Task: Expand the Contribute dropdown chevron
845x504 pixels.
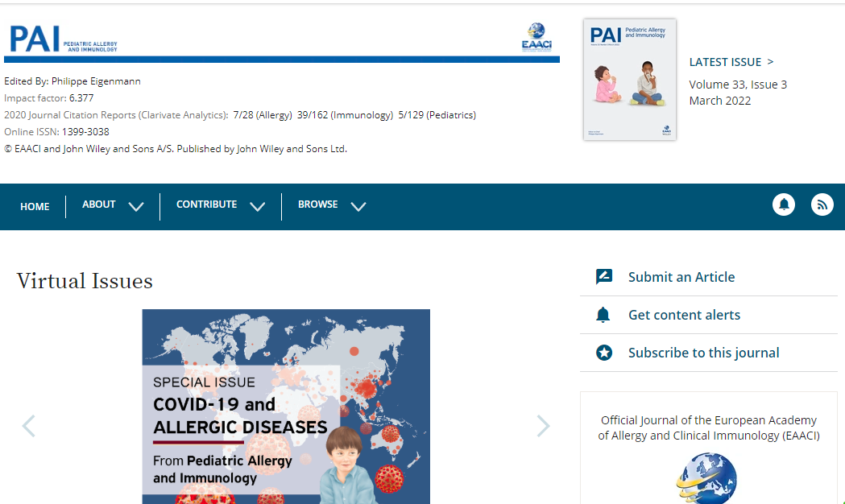Action: [257, 207]
